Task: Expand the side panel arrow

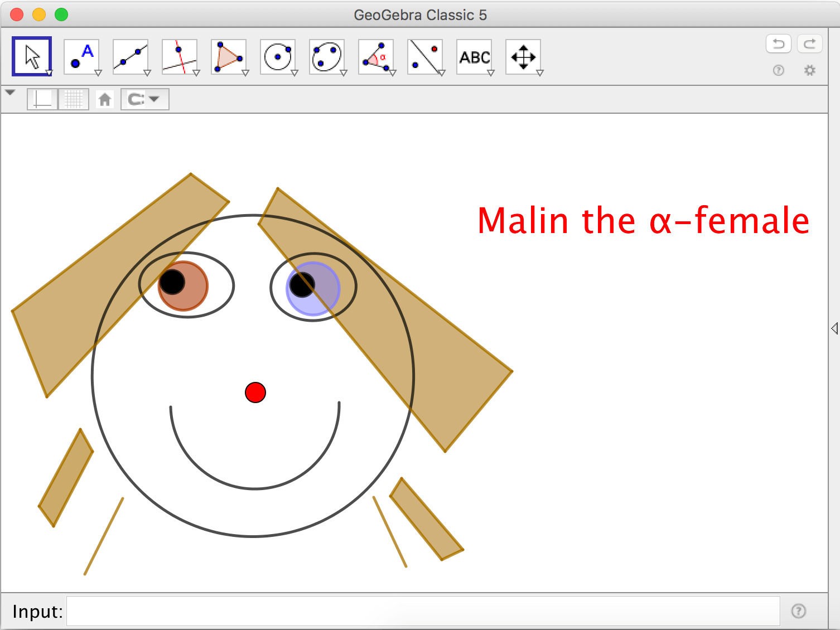Action: coord(834,328)
